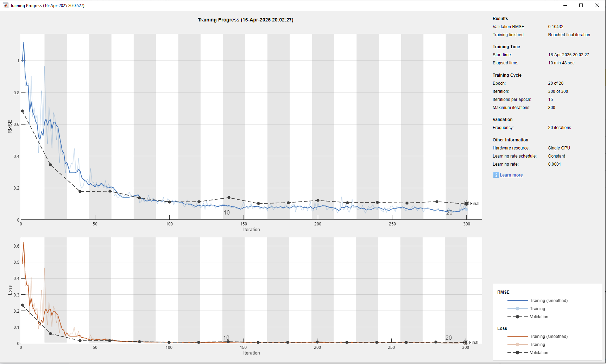
Task: Select the RMSE Validation legend entry
Action: tap(539, 317)
